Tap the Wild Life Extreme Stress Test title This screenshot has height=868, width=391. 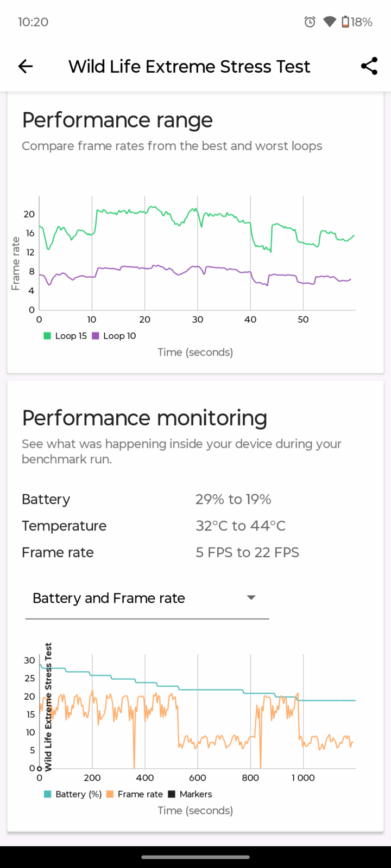tap(189, 66)
